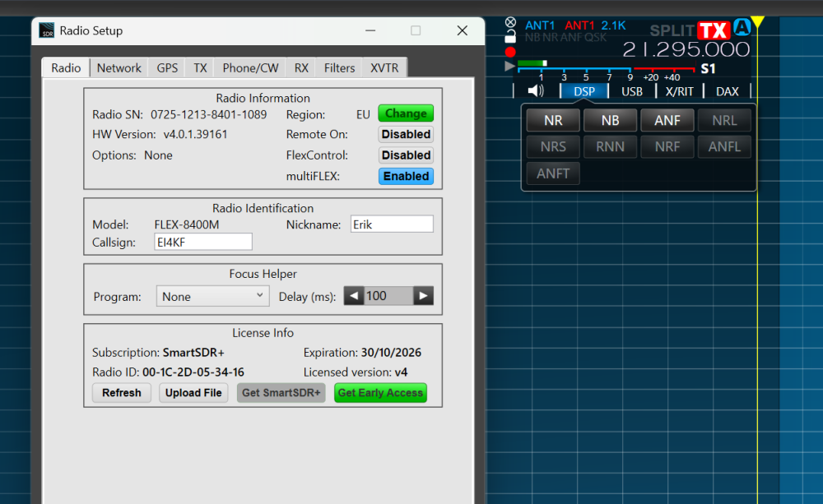The image size is (823, 504).
Task: Enable NB noise blanker
Action: pyautogui.click(x=610, y=121)
